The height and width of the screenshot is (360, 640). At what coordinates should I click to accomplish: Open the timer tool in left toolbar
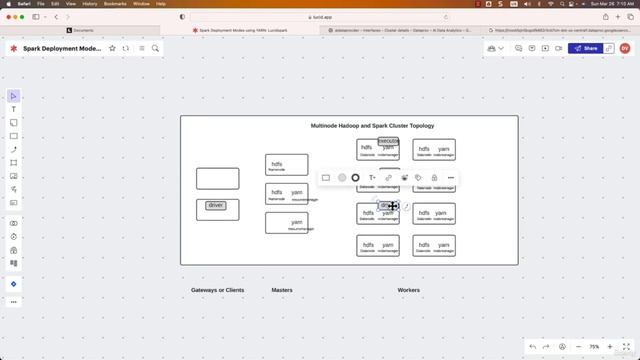click(x=13, y=237)
